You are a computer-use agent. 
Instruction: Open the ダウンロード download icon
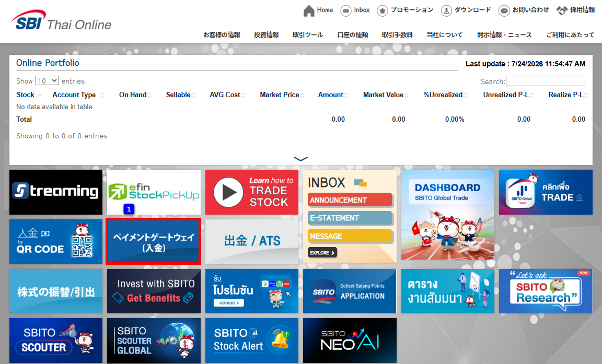[x=446, y=11]
